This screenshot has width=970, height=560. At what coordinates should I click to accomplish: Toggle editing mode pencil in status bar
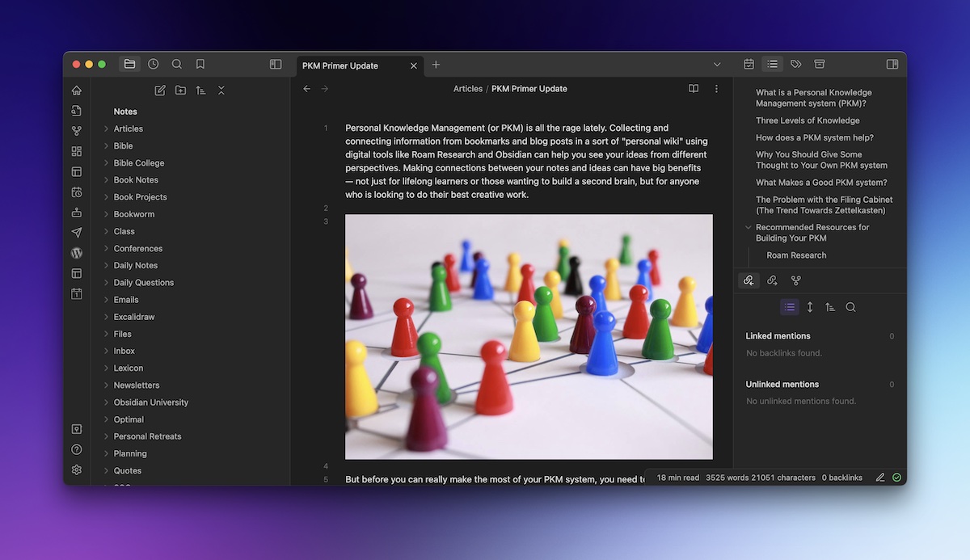click(x=880, y=478)
